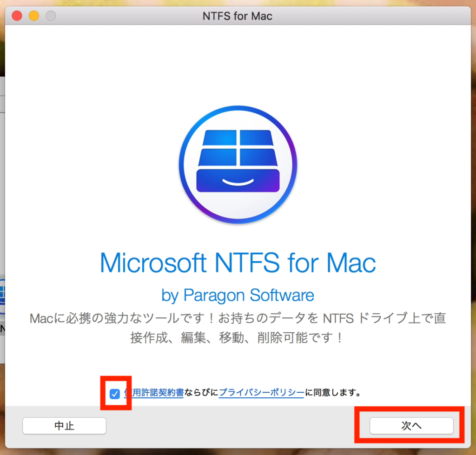The height and width of the screenshot is (455, 476).
Task: Open the 使用許諾契約書 license agreement link
Action: click(x=154, y=392)
